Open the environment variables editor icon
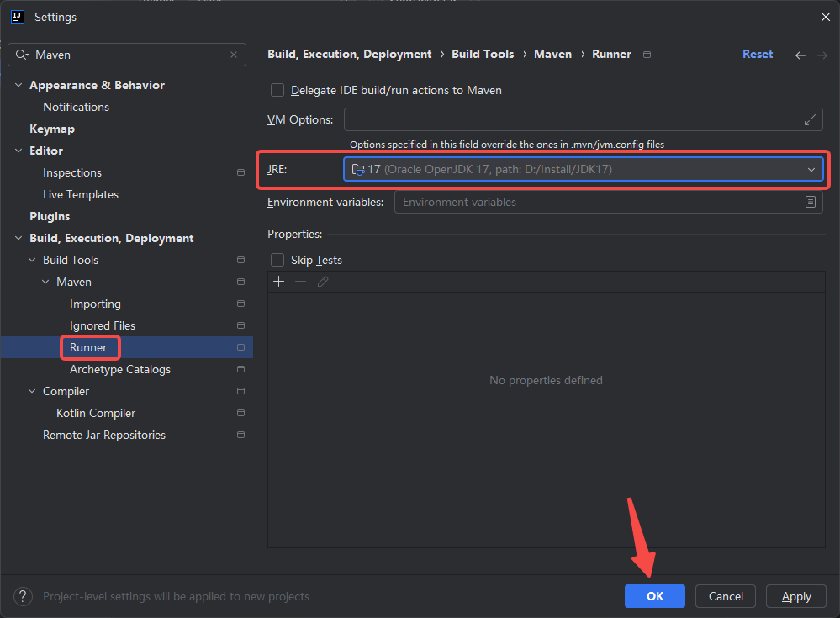This screenshot has height=618, width=840. coord(811,202)
